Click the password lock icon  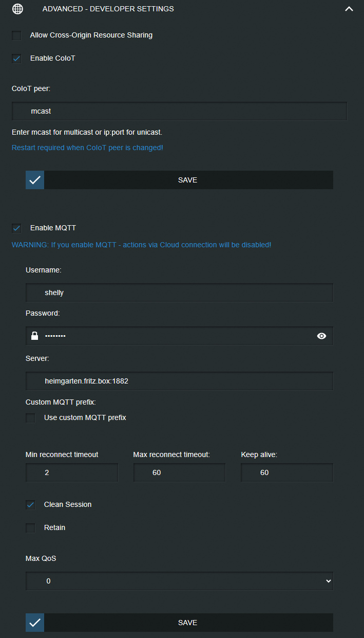pos(34,336)
